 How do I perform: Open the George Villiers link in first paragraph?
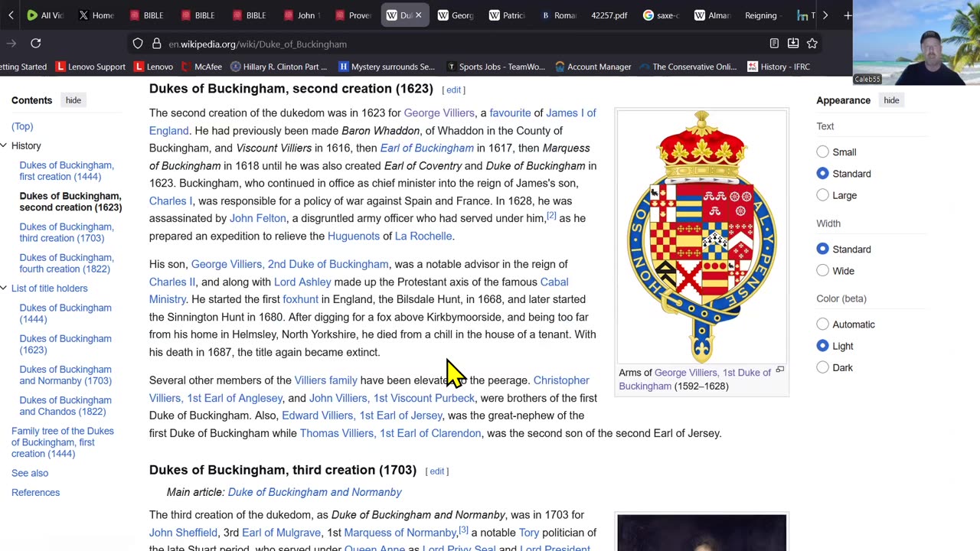(x=439, y=113)
